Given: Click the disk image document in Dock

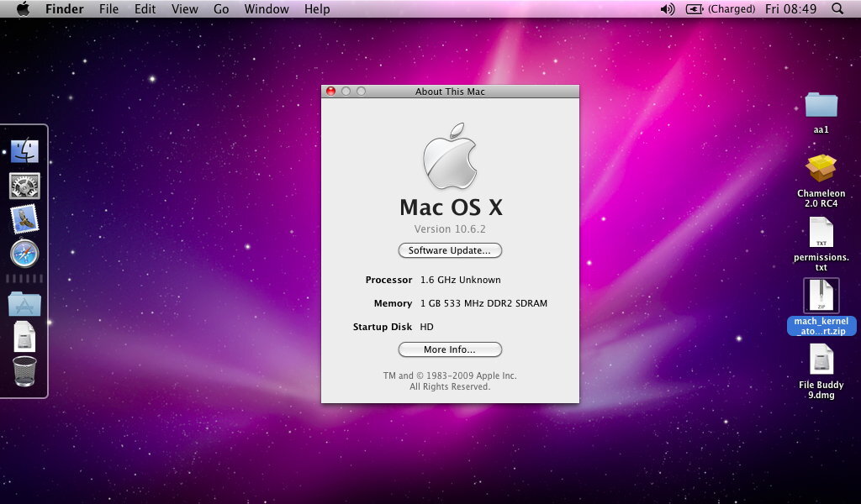Looking at the screenshot, I should tap(24, 336).
